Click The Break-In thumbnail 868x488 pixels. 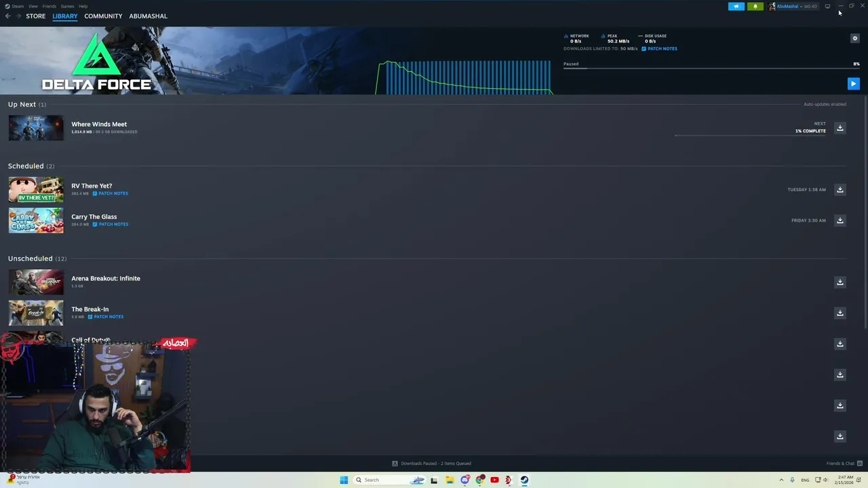click(36, 313)
